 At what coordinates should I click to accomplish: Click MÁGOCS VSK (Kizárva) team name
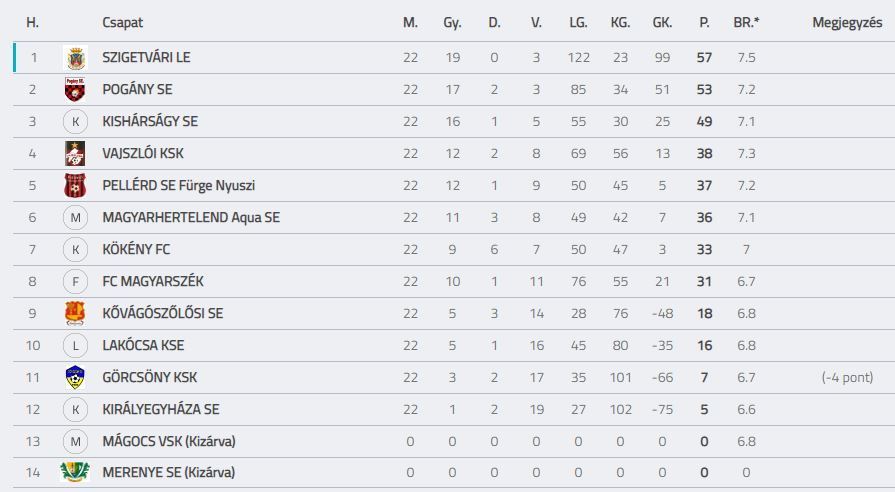click(x=169, y=441)
